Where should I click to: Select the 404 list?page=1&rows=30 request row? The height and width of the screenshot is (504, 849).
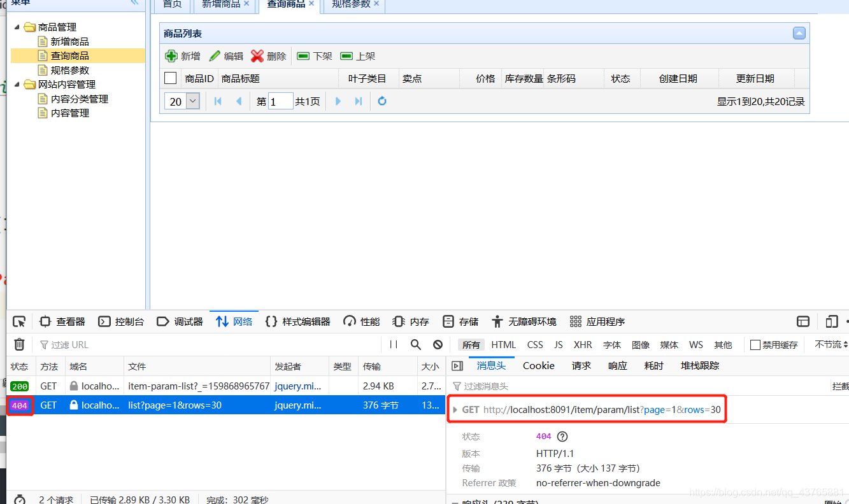pos(226,405)
